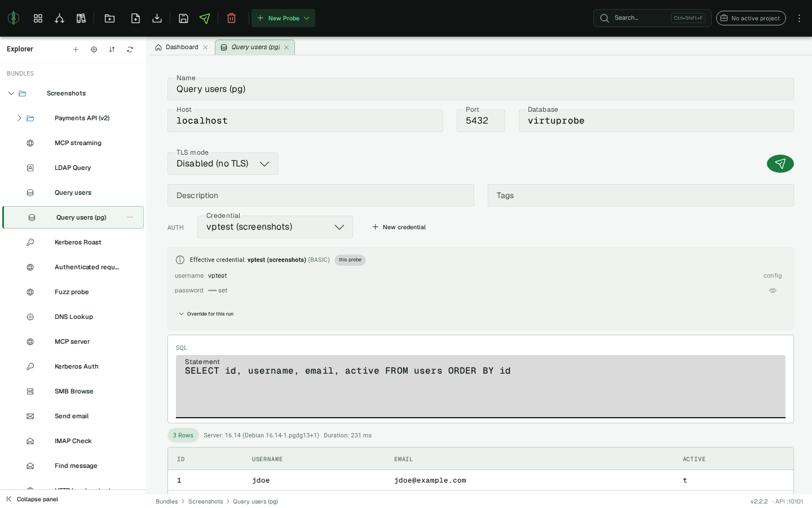Open the Credential dropdown
Screen dimensions: 812x508
point(275,227)
